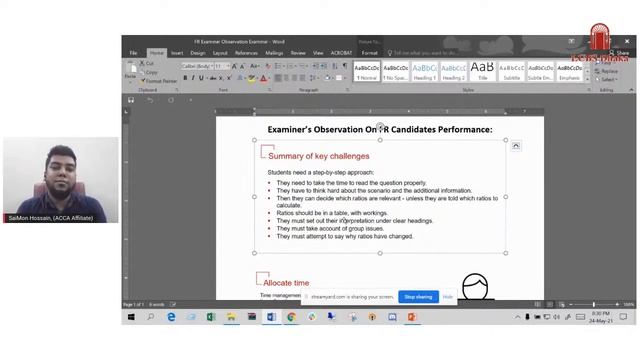The height and width of the screenshot is (360, 640).
Task: Toggle Align Left paragraph alignment
Action: click(x=278, y=78)
